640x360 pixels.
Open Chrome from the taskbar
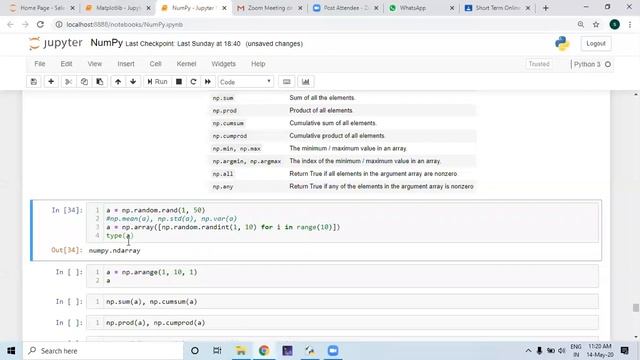tap(264, 351)
